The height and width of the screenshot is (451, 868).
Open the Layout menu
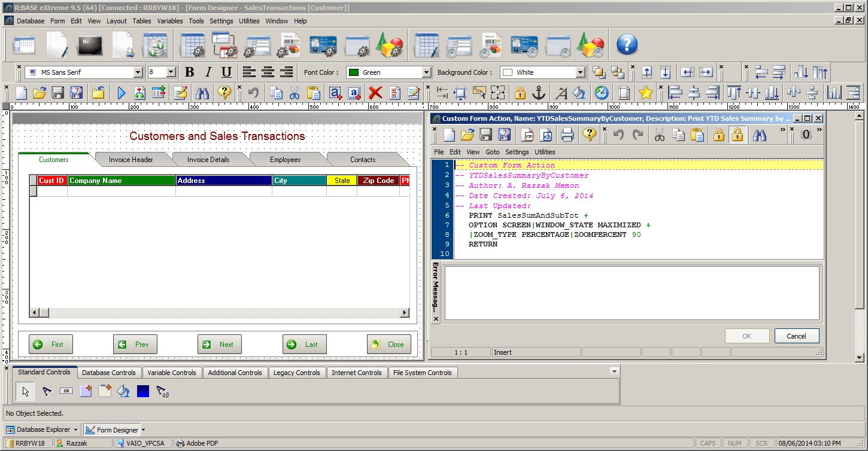pos(116,21)
